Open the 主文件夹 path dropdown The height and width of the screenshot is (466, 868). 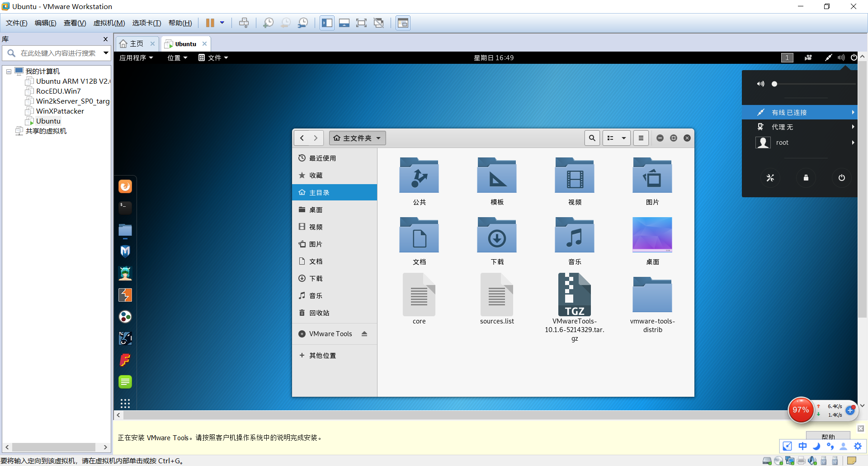[x=379, y=138]
